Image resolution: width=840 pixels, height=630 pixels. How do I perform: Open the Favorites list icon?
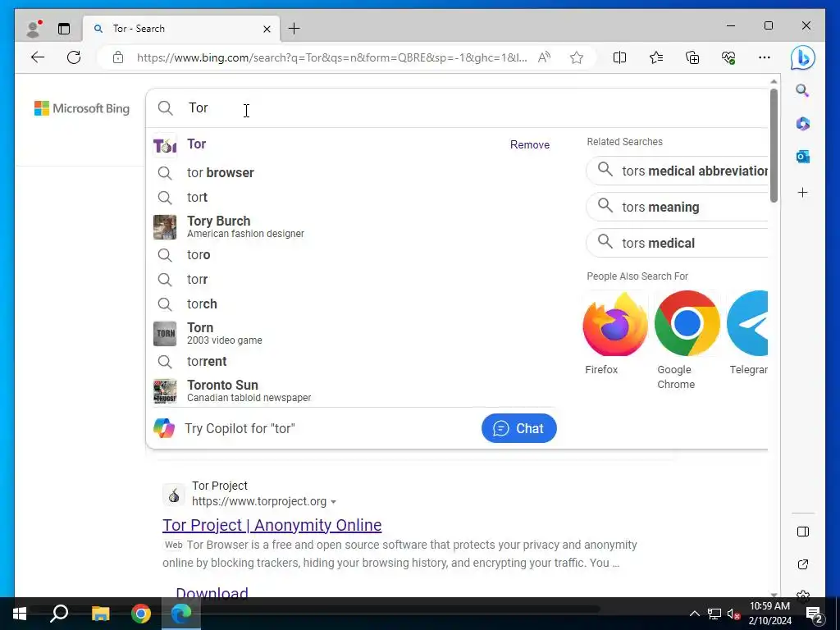click(x=655, y=57)
